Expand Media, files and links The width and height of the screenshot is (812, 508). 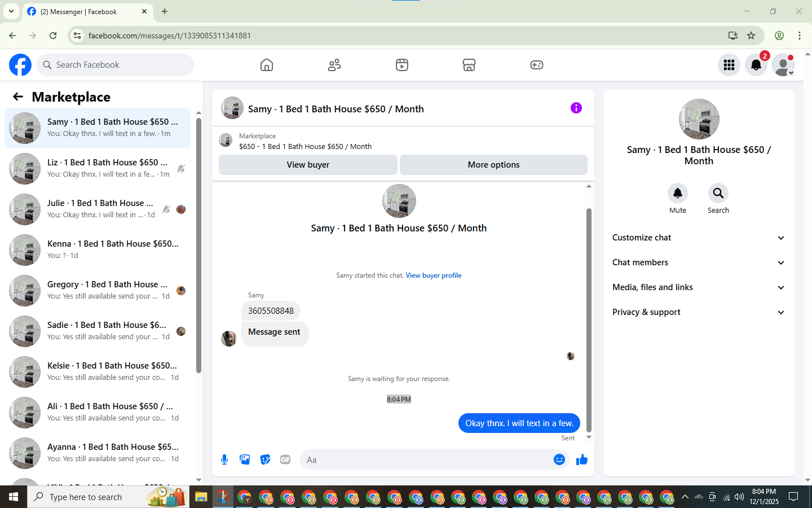(x=699, y=287)
